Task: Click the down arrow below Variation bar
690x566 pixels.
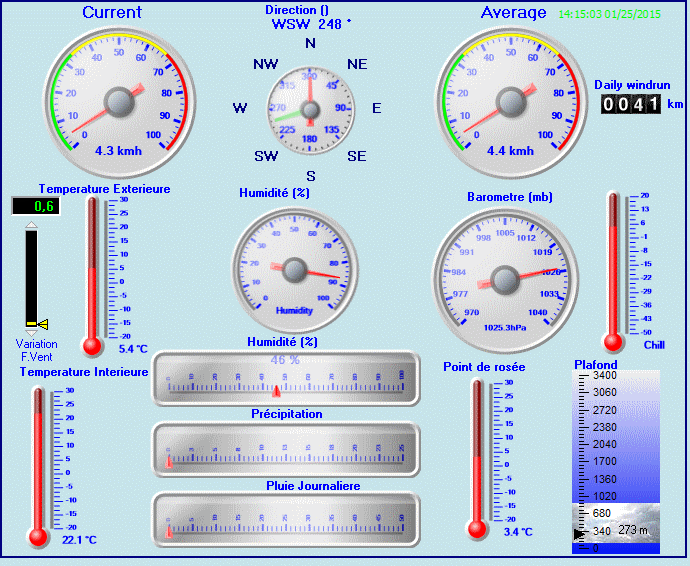Action: point(31,331)
